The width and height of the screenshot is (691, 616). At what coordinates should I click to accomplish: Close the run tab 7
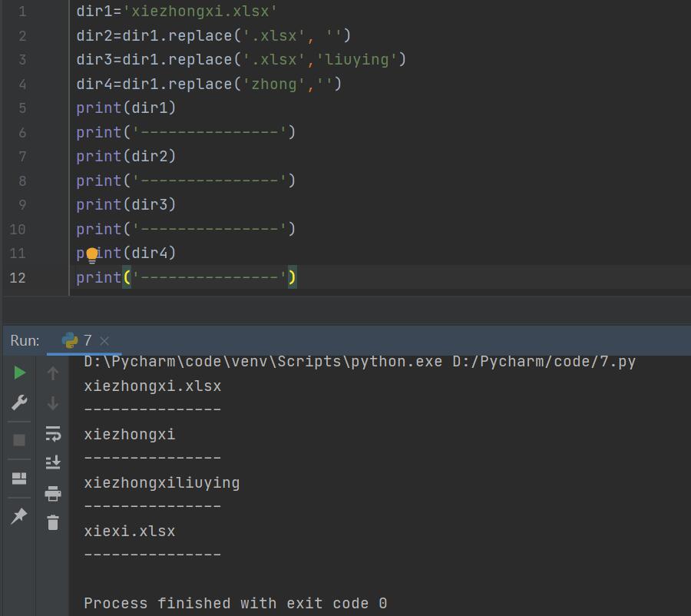tap(104, 340)
